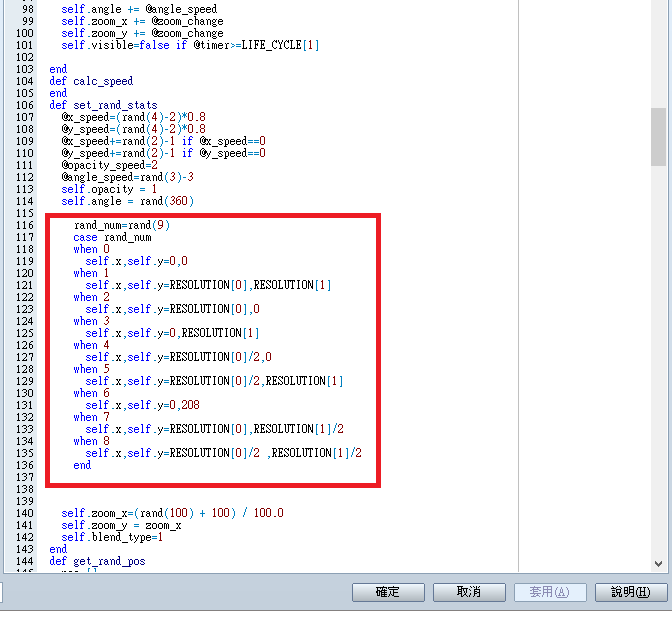Screen dimensions: 672x618
Task: Click 'end' on line 136
Action: tap(82, 465)
